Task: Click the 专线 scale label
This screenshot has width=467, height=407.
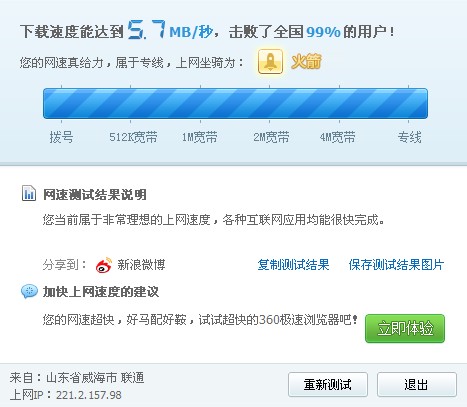Action: coord(410,137)
